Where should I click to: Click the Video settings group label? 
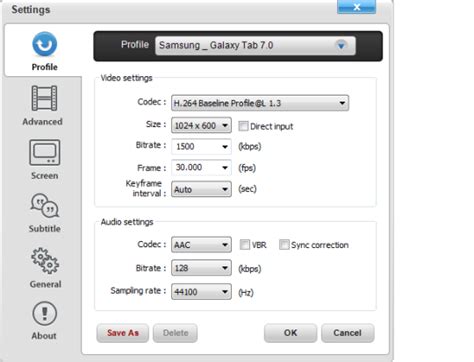[126, 78]
